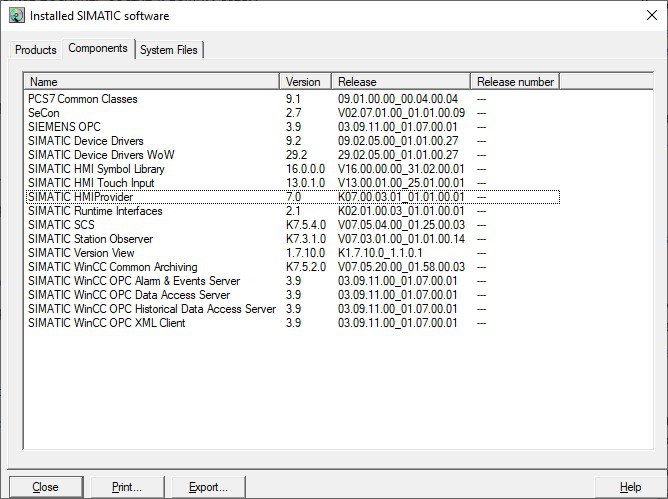This screenshot has height=499, width=668.
Task: Click release K07.00.03.01_01.01.00.01 cell
Action: point(401,197)
